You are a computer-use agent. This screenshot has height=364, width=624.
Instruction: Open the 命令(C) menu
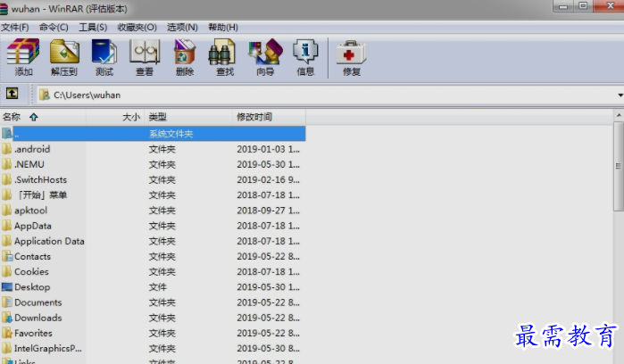(54, 27)
